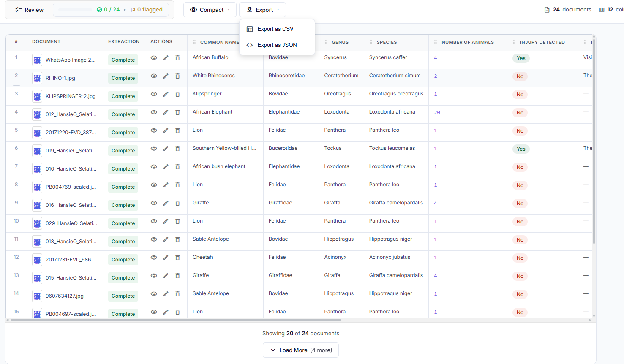Viewport: 624px width, 364px height.
Task: Preview the Giraffe extraction on row 9
Action: click(154, 203)
